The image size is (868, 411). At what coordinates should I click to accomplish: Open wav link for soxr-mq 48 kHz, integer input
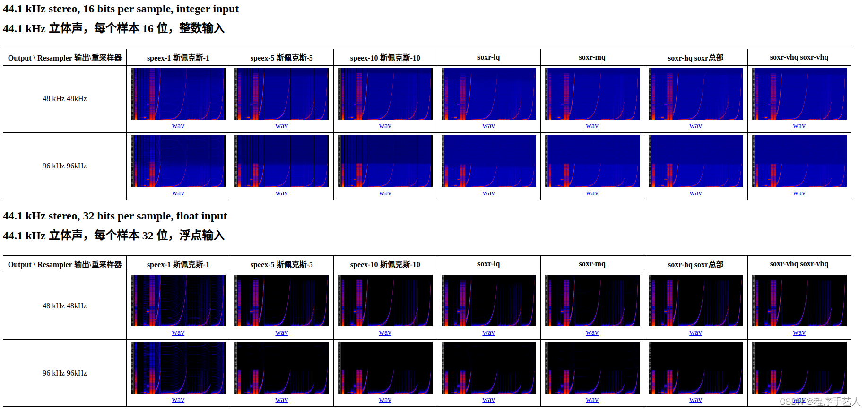[592, 126]
